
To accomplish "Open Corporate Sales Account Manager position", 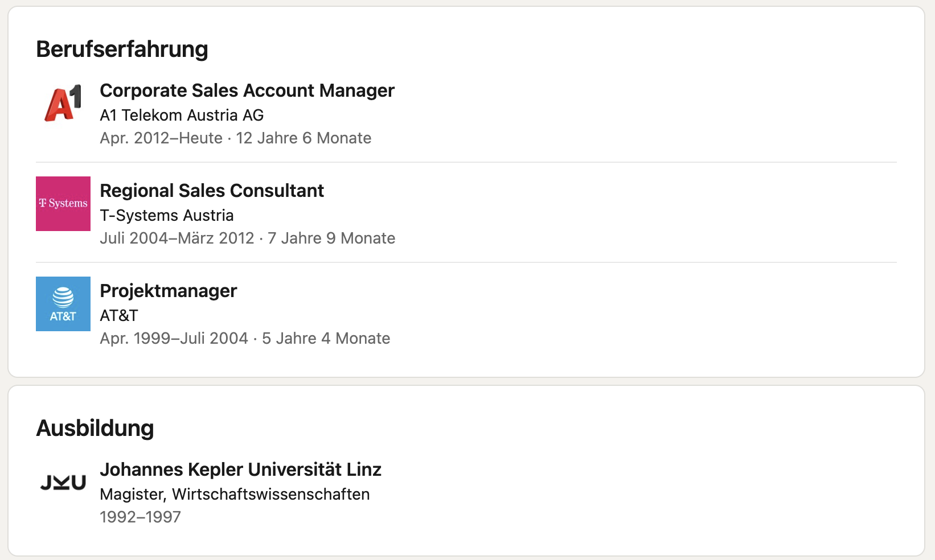I will pos(247,90).
